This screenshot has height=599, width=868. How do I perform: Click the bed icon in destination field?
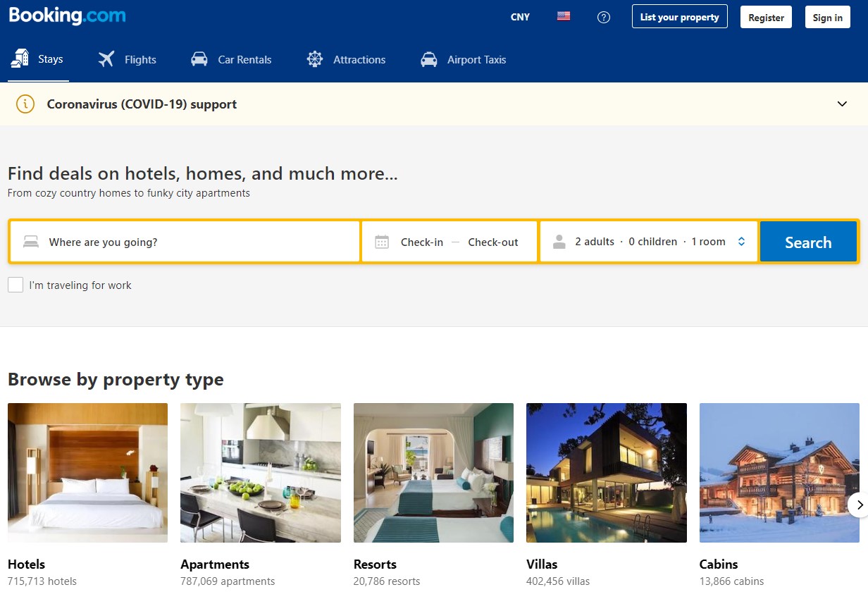click(31, 242)
